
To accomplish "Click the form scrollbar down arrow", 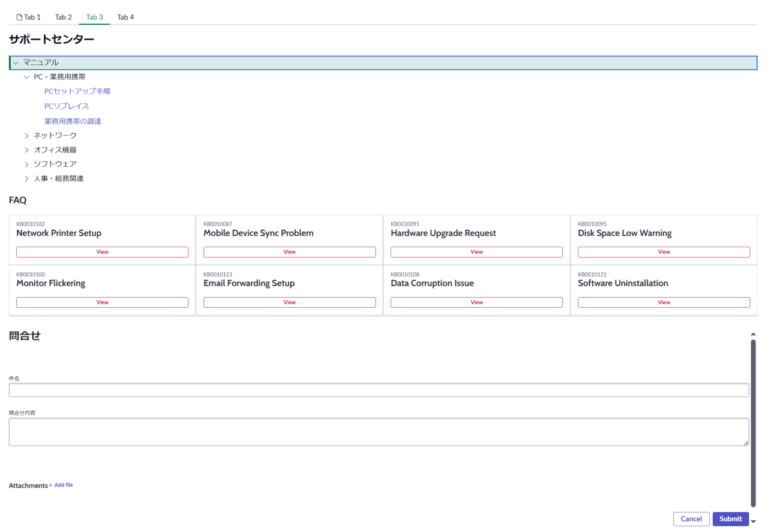I will pos(753,522).
